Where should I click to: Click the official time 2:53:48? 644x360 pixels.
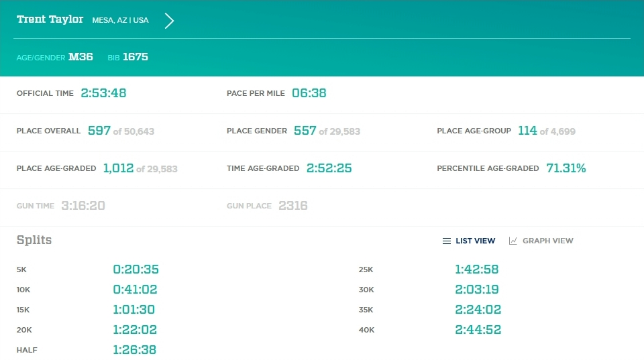[103, 93]
